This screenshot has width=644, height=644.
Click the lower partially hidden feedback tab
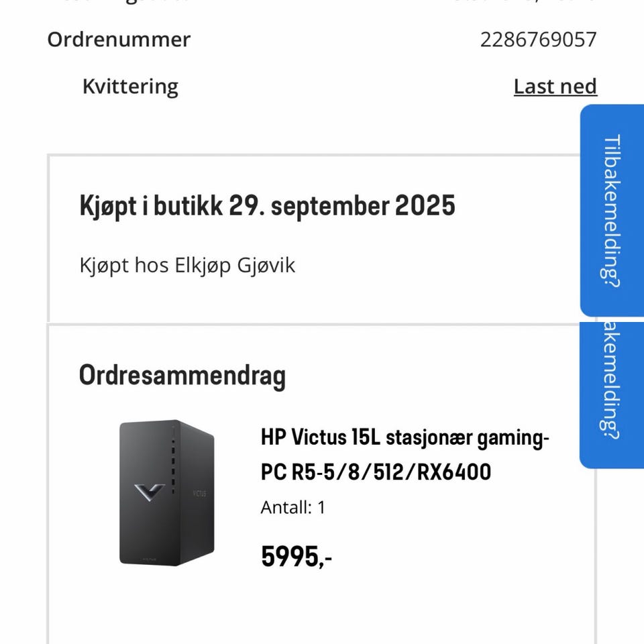pos(612,395)
